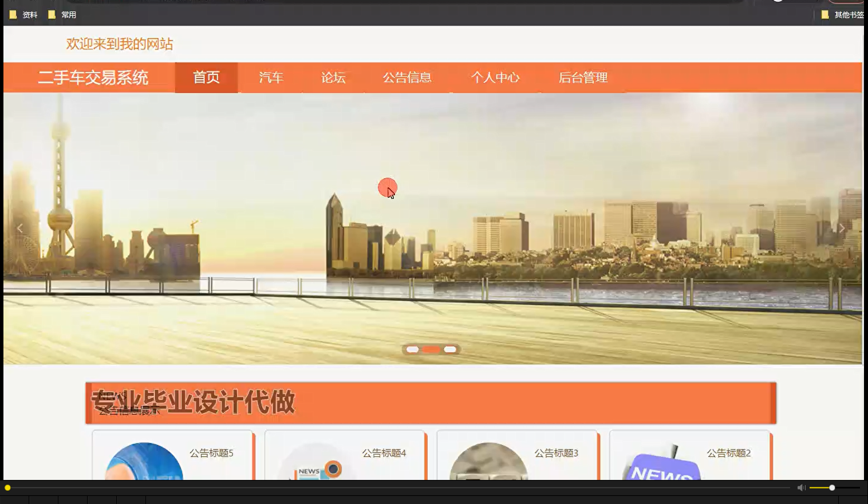The image size is (868, 504).
Task: Click the volume speaker icon
Action: [x=801, y=487]
